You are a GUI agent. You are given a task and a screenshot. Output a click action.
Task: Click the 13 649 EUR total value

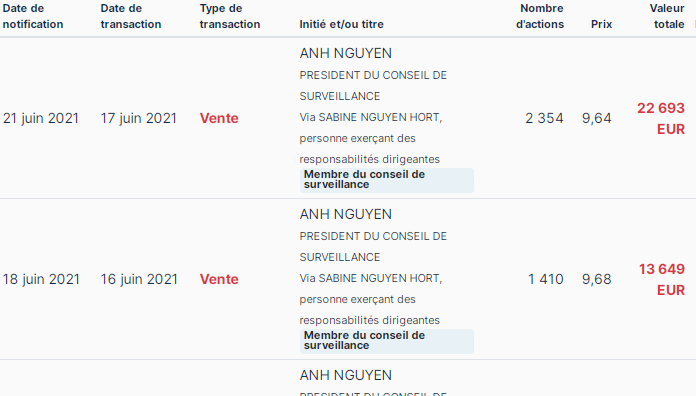pos(661,280)
